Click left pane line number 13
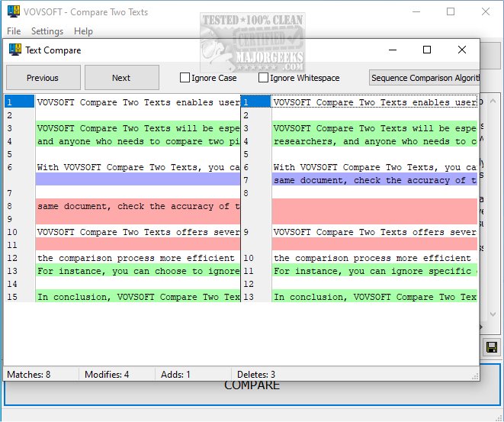This screenshot has height=422, width=504. (x=12, y=271)
